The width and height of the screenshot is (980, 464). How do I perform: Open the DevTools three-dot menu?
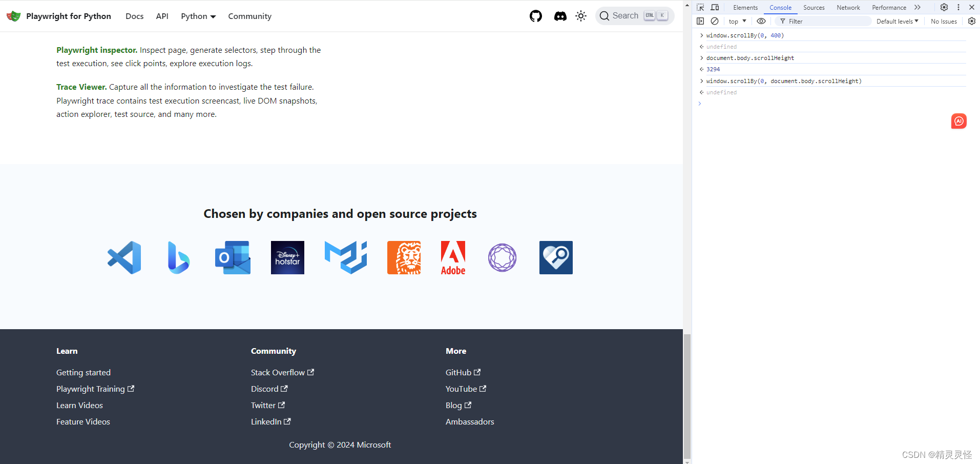(958, 7)
